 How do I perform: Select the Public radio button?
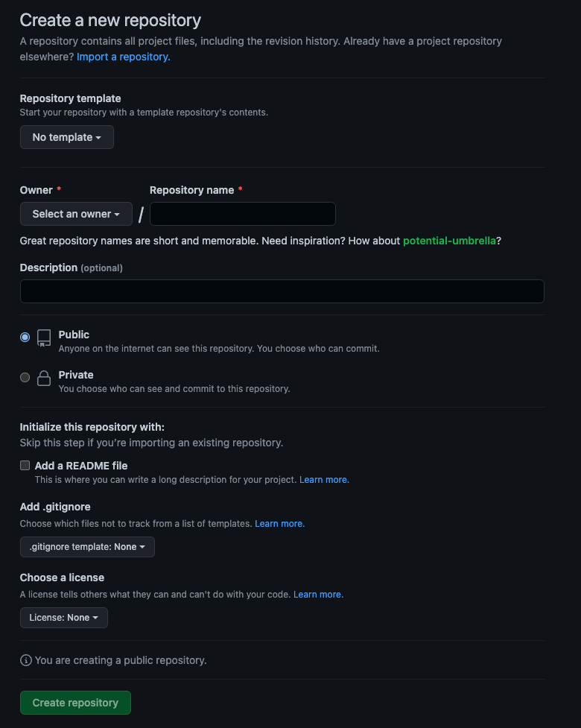click(x=25, y=338)
